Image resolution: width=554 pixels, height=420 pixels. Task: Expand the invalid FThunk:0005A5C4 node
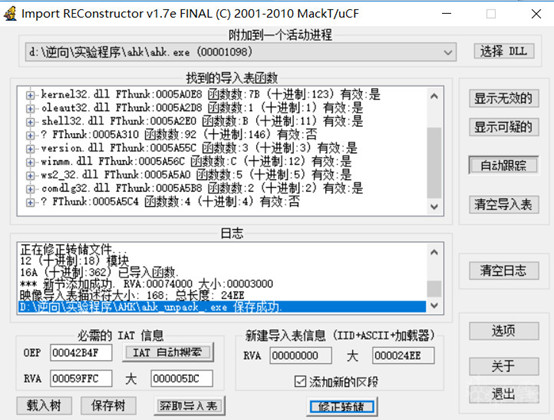click(30, 202)
